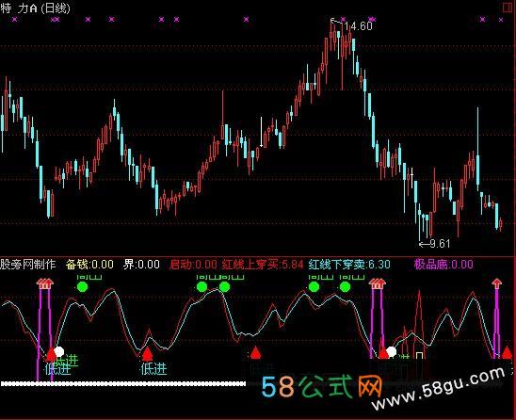
Task: Click the 极品底:0.00 indicator label
Action: click(443, 265)
